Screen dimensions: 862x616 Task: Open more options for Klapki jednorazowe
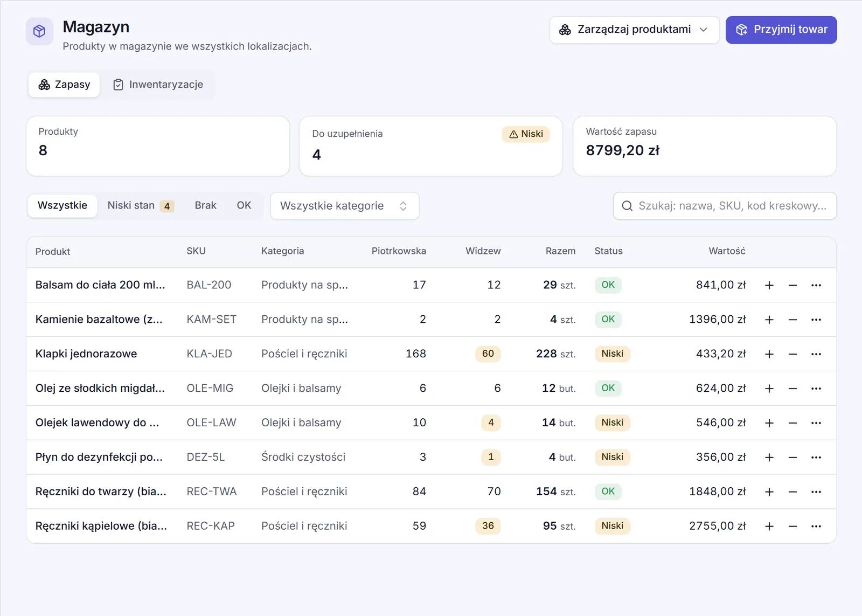[x=816, y=354]
